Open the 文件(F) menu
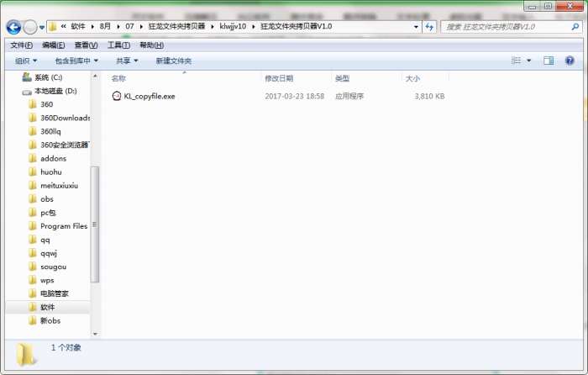 [21, 45]
